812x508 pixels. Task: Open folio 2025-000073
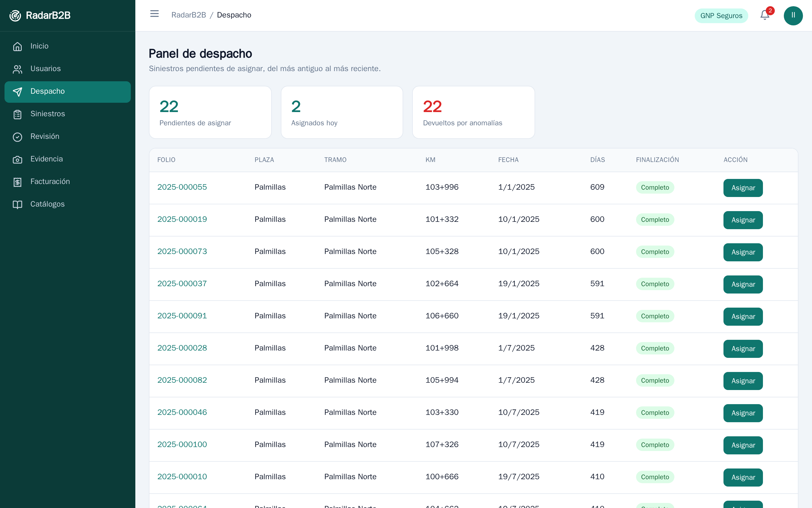(182, 252)
